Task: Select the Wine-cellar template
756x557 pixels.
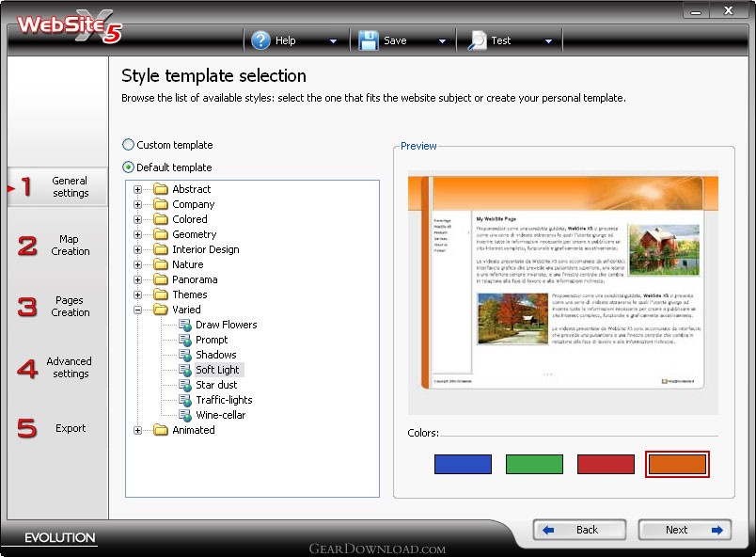Action: point(220,415)
